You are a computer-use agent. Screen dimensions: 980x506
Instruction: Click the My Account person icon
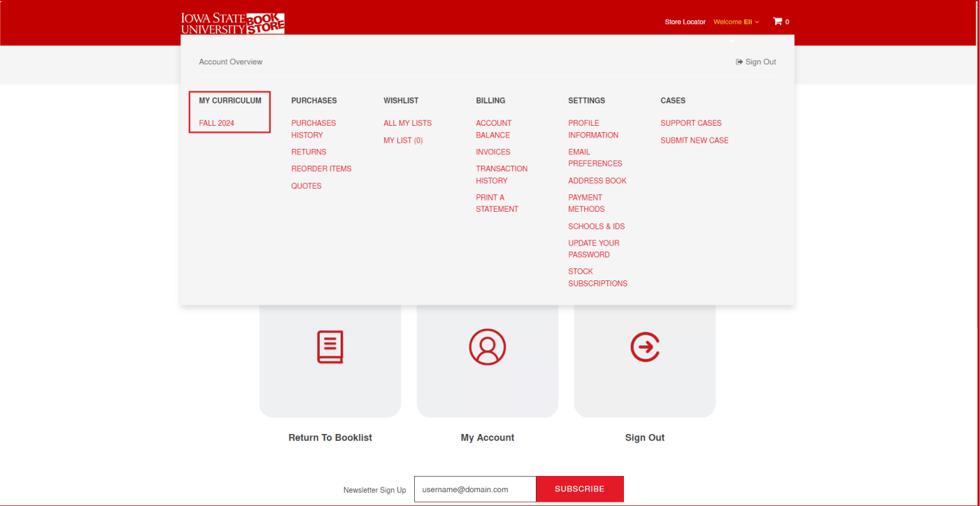tap(488, 347)
